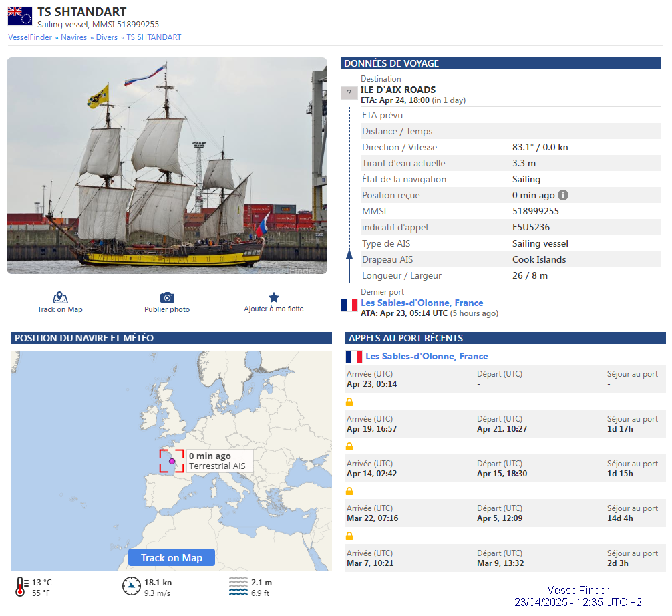
Task: Go to the Navires breadcrumb link
Action: point(73,37)
